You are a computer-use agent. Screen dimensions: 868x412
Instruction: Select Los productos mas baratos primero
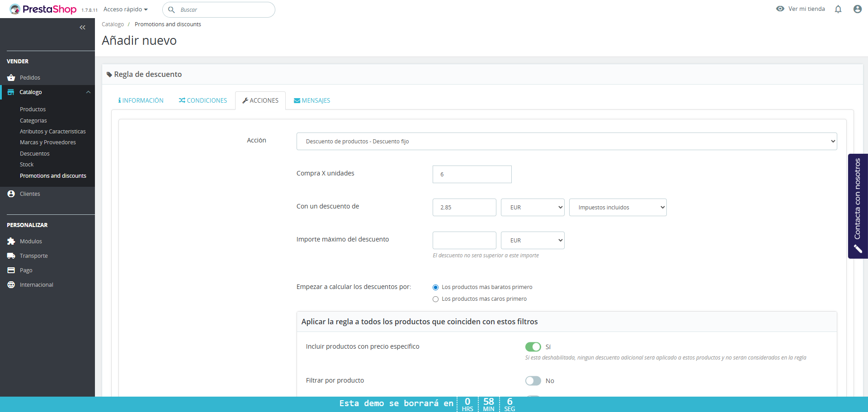(x=436, y=287)
